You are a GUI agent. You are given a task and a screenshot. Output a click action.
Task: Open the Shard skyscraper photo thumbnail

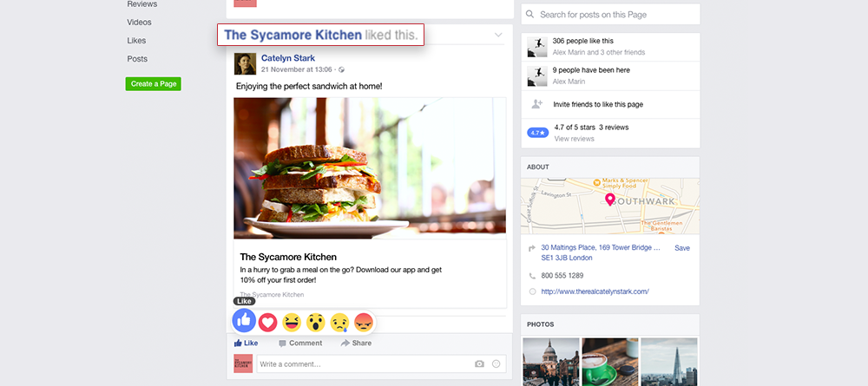[669, 363]
